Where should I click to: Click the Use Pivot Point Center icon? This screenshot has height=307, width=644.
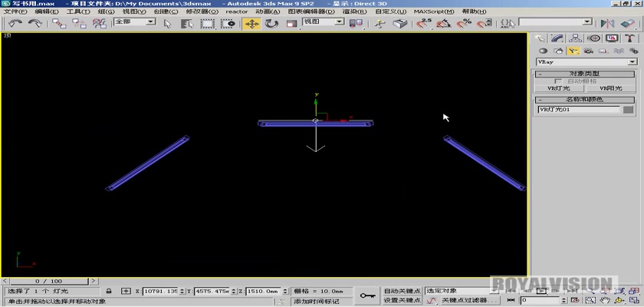tap(356, 24)
